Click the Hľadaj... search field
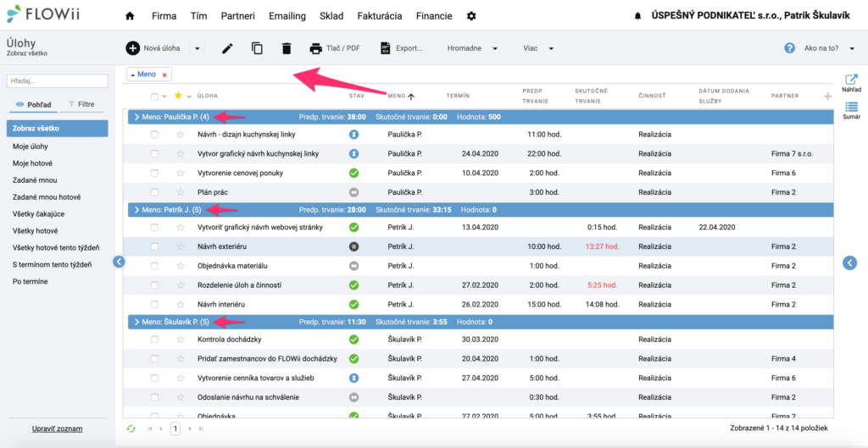 point(57,80)
